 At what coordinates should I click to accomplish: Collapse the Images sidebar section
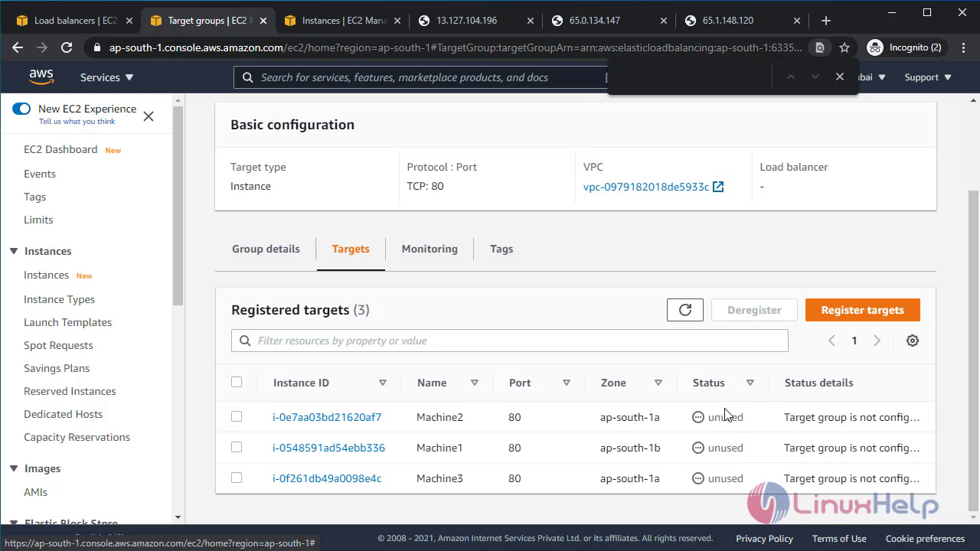(14, 468)
